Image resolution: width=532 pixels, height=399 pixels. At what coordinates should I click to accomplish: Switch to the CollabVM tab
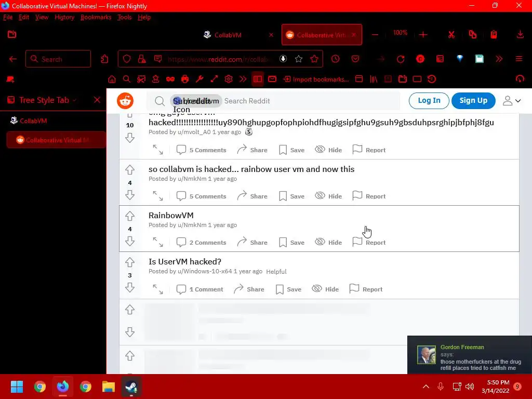click(x=238, y=35)
